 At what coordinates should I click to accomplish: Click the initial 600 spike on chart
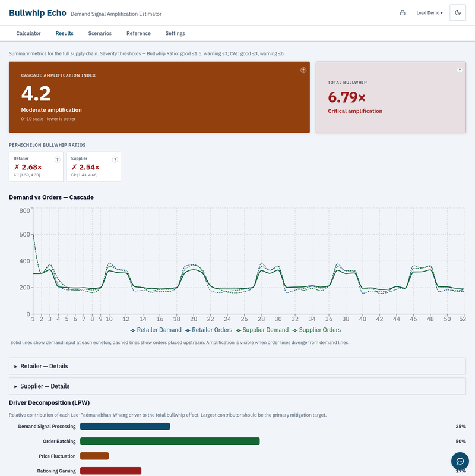coord(33,234)
